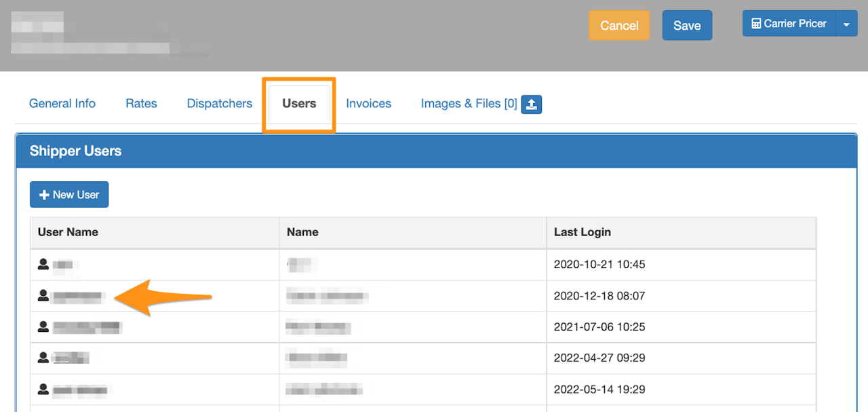Click the user icon in the 2022-04-27 09:29 row

tap(43, 358)
